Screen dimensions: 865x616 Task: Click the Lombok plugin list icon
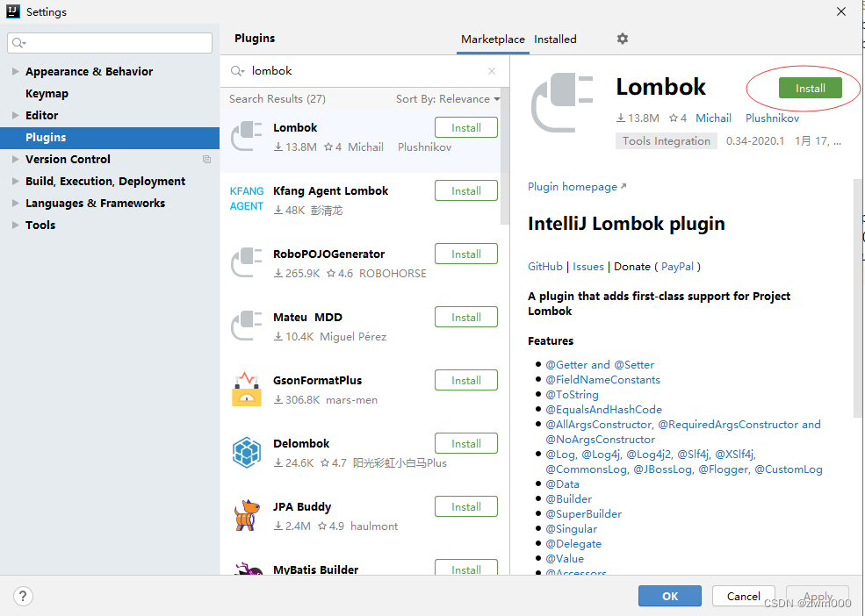pos(246,136)
